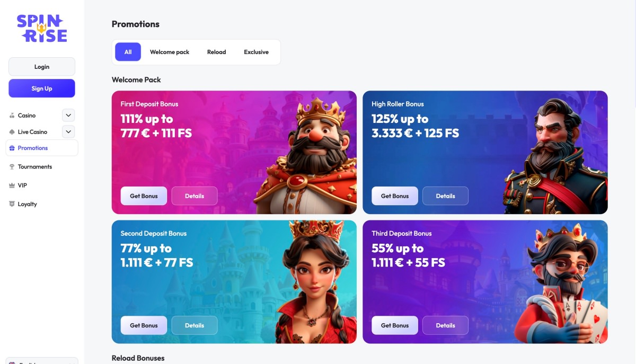Click the Third Deposit Bonus card artwork
The image size is (636, 364).
pyautogui.click(x=559, y=286)
